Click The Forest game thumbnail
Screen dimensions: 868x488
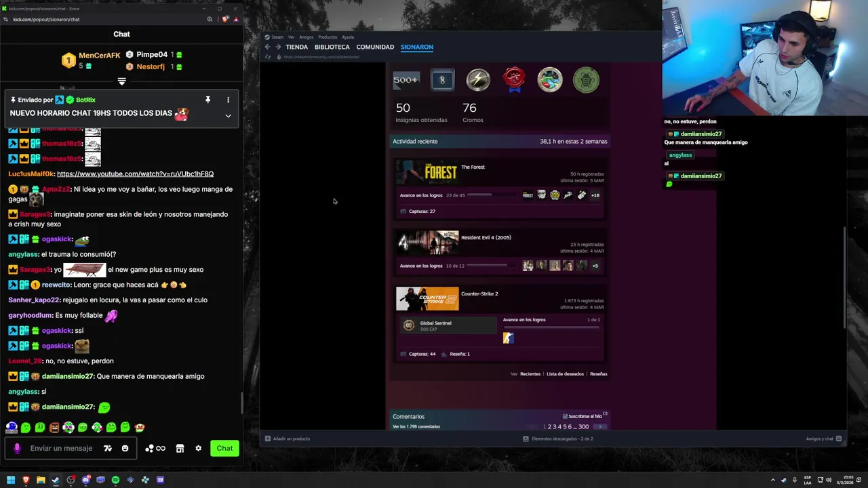pyautogui.click(x=427, y=172)
